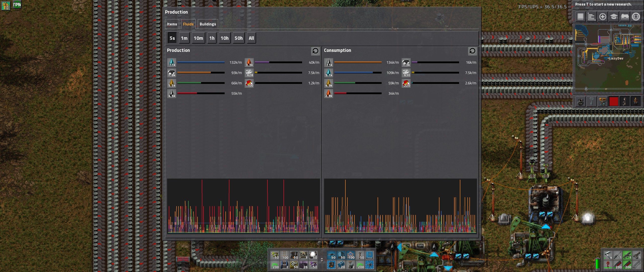Click the 66k/m fluid icon in Production
The height and width of the screenshot is (272, 644).
(172, 83)
